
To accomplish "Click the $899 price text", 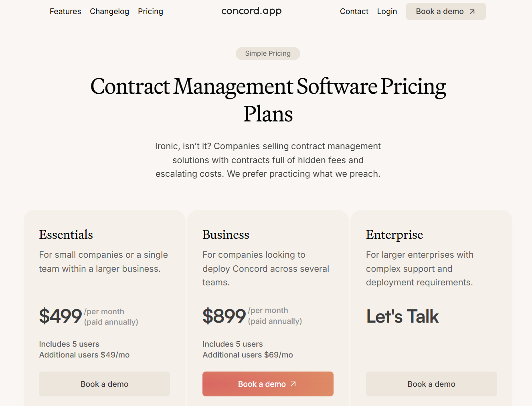I will pyautogui.click(x=224, y=316).
